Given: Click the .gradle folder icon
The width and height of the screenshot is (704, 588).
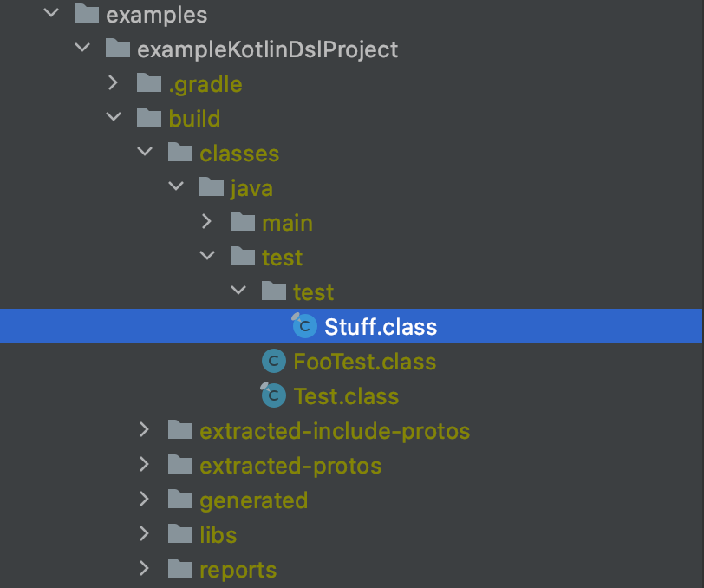Looking at the screenshot, I should pos(147,83).
